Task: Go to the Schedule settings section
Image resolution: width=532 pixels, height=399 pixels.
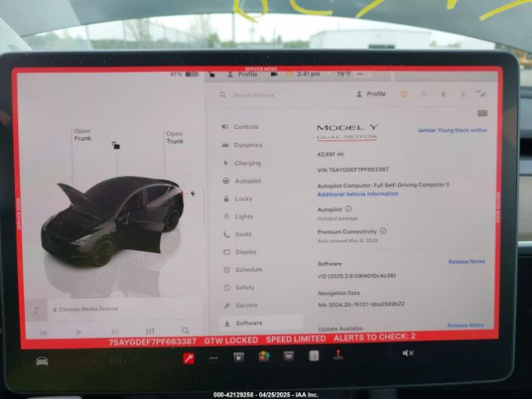Action: tap(243, 269)
